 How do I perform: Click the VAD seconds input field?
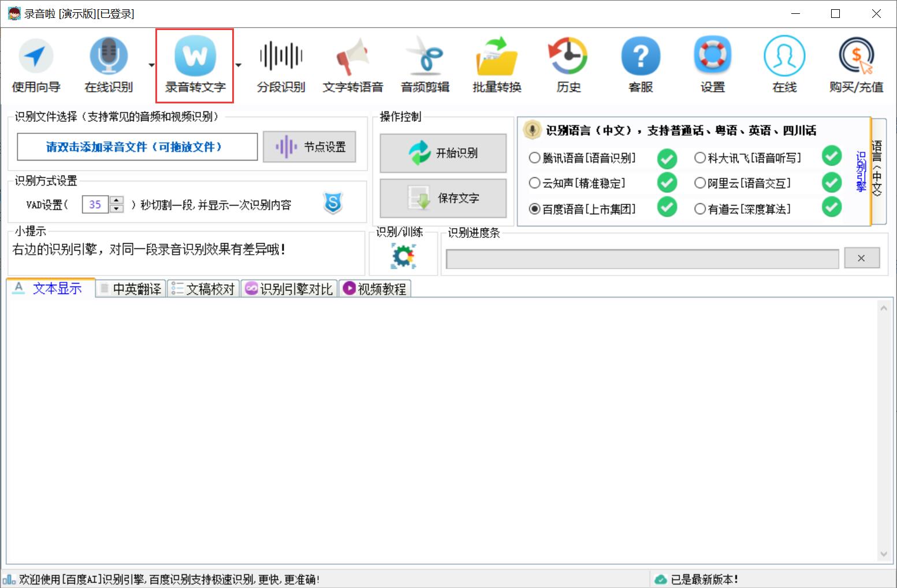tap(95, 204)
